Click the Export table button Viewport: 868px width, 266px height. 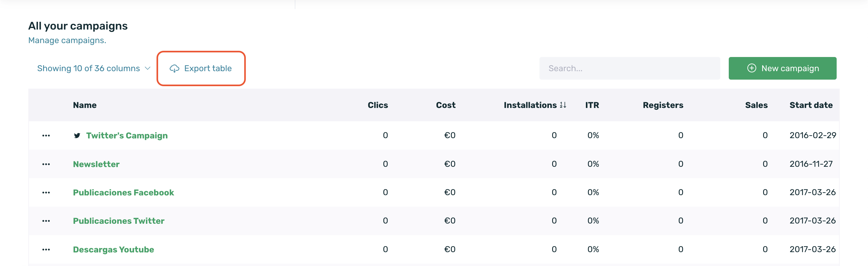tap(201, 68)
